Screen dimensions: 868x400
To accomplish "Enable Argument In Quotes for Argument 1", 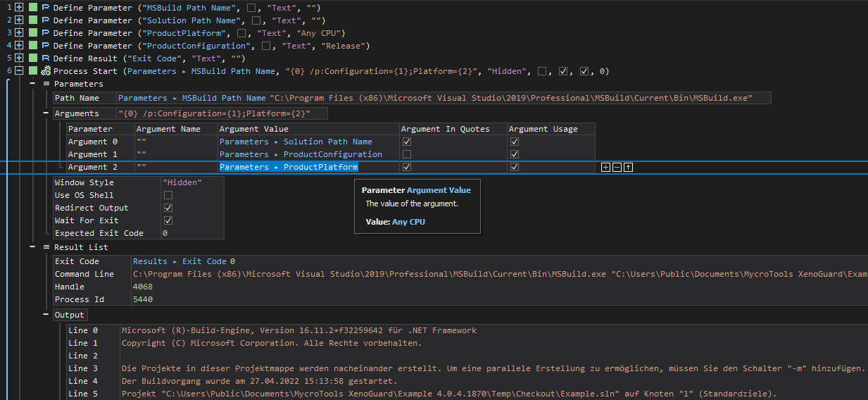I will click(407, 154).
